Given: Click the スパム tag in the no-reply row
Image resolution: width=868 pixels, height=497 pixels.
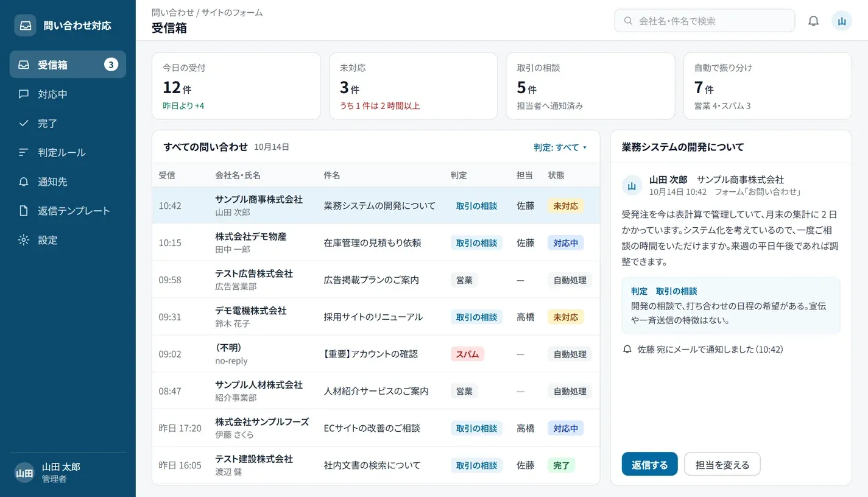Looking at the screenshot, I should [x=467, y=354].
